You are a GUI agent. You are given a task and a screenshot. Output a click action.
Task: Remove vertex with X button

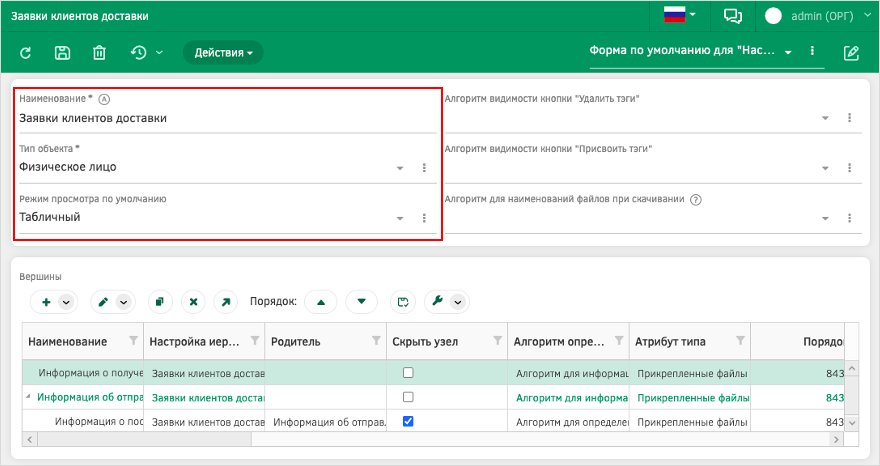193,302
